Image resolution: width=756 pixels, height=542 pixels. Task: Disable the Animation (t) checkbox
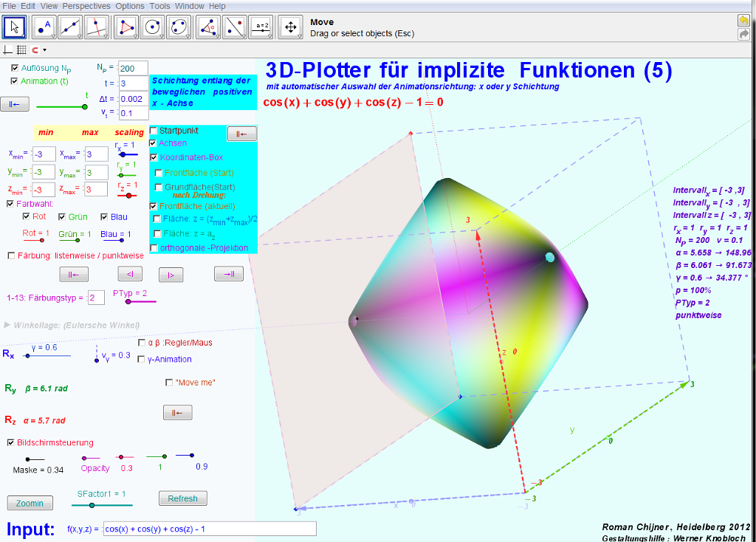tap(15, 81)
